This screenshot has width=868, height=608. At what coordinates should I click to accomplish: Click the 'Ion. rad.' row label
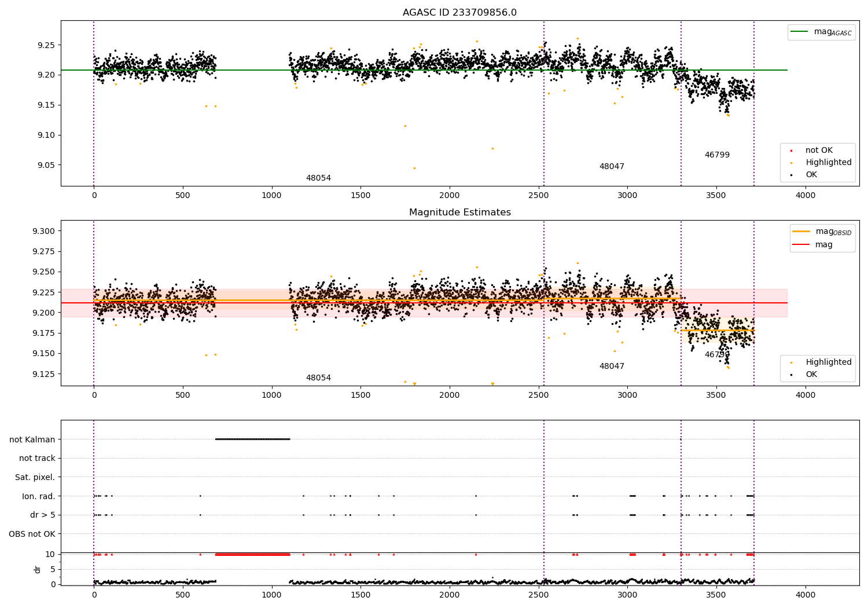point(39,496)
